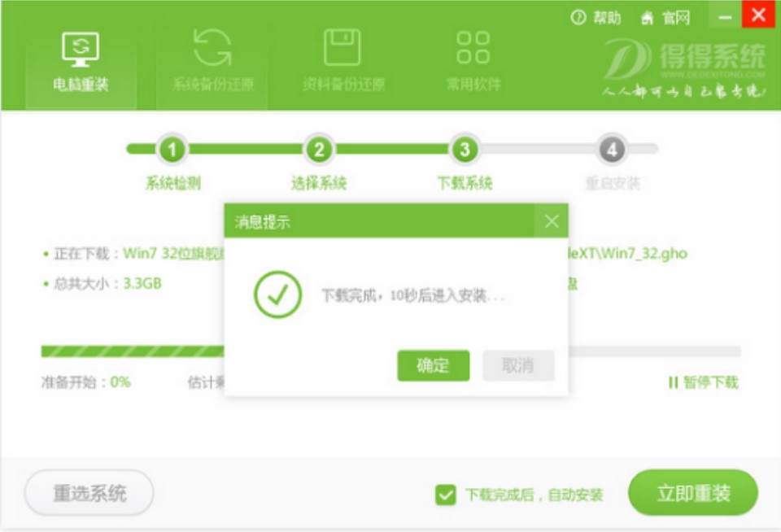Click the 下载完成，10秒后进入安装 message
The width and height of the screenshot is (781, 532).
pyautogui.click(x=413, y=296)
